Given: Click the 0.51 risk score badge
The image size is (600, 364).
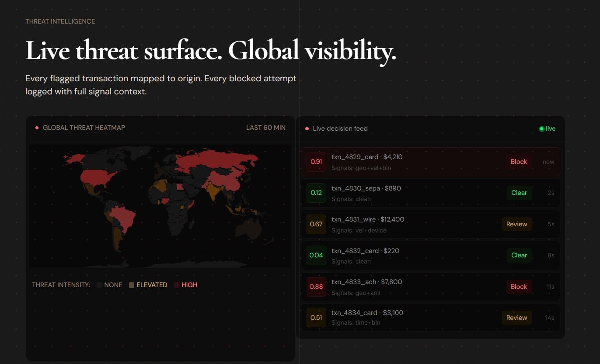Looking at the screenshot, I should (x=316, y=318).
